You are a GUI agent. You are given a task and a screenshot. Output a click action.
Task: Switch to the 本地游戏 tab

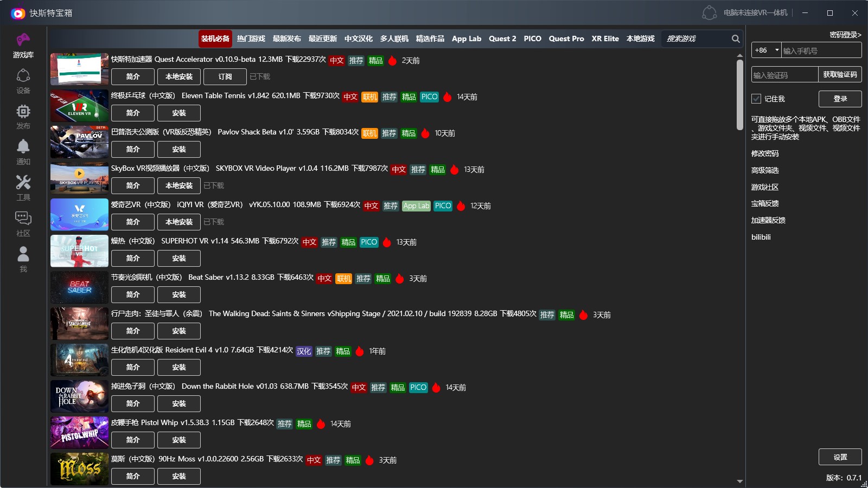tap(641, 38)
